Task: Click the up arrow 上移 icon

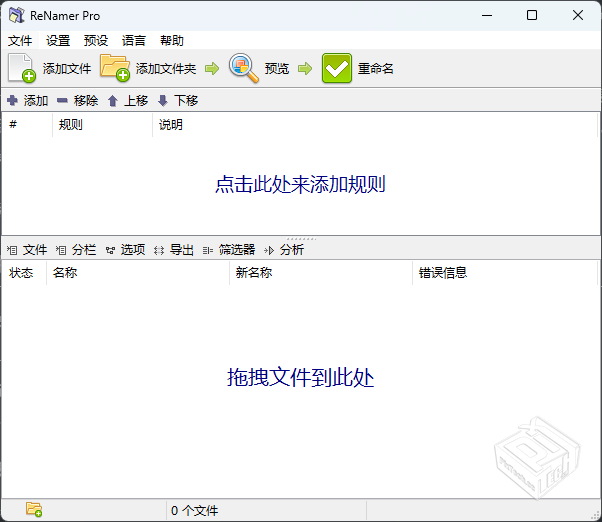Action: tap(112, 101)
